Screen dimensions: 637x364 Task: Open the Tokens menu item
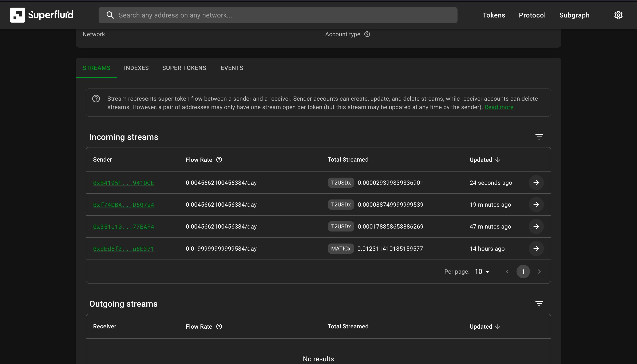(x=494, y=15)
